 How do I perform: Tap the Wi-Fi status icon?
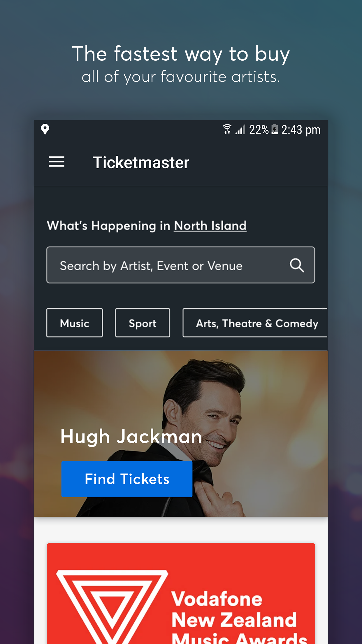pos(227,129)
